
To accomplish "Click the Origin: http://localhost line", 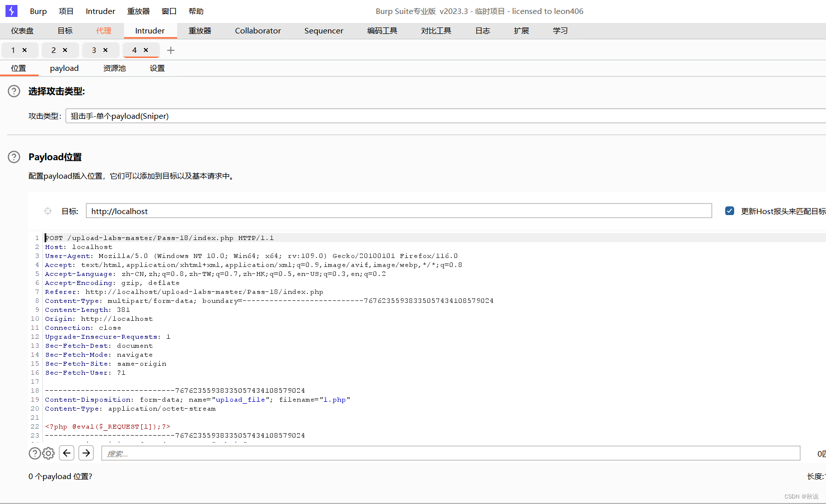I will (x=99, y=319).
